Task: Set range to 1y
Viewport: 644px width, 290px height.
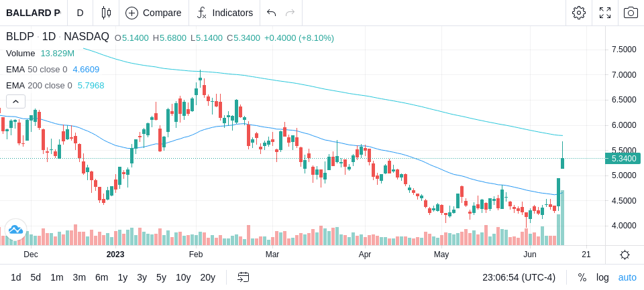Action: pyautogui.click(x=122, y=278)
